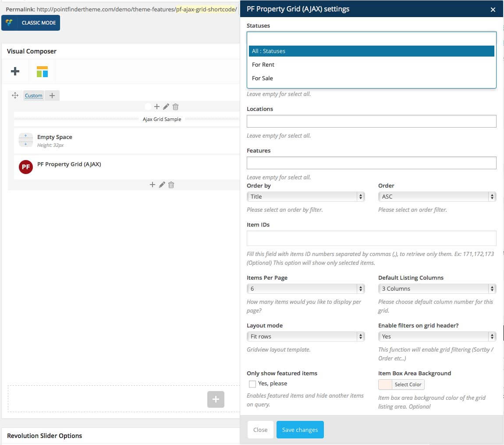504x445 pixels.
Task: Expand the Items Per Page dropdown
Action: click(x=305, y=289)
